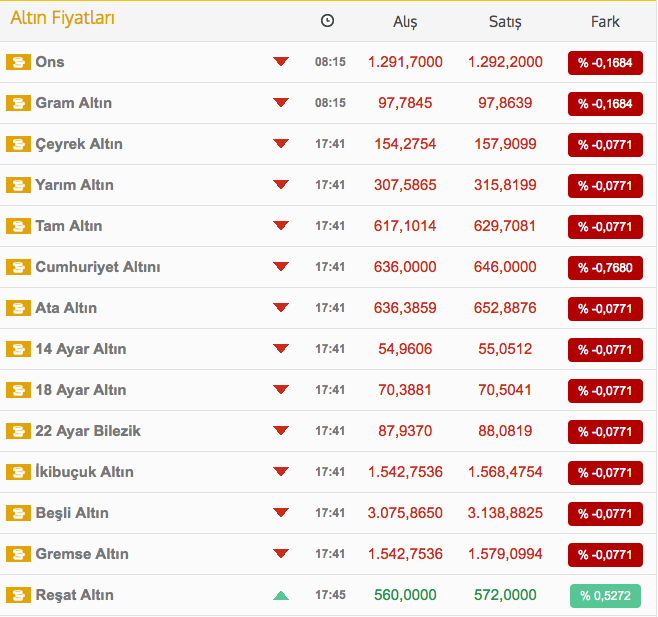Screen dimensions: 658x617
Task: Click the gold icon beside Ons
Action: tap(18, 62)
